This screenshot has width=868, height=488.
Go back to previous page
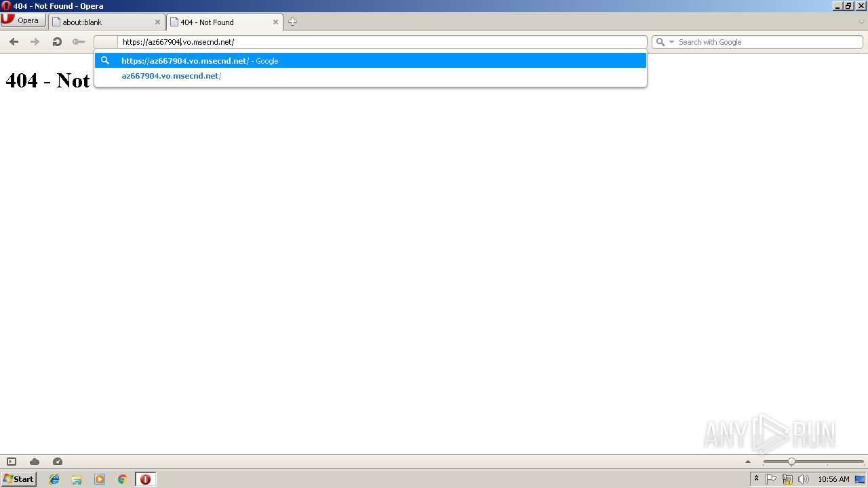[14, 42]
